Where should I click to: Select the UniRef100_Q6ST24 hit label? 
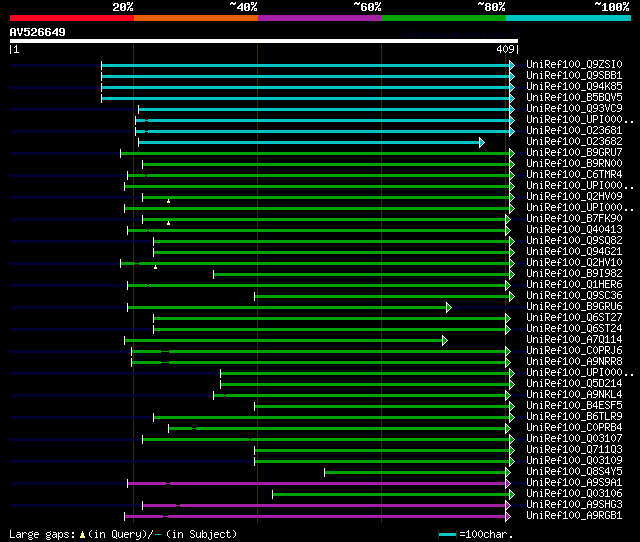574,329
